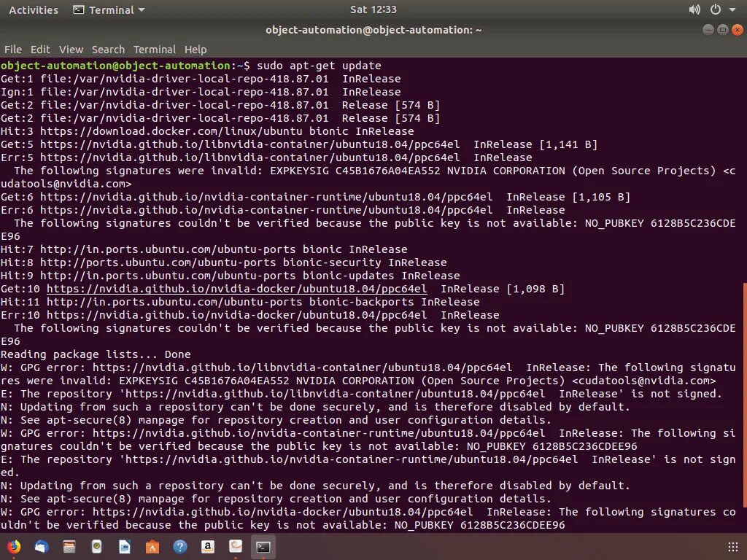This screenshot has width=747, height=560.
Task: Launch Rhythmbox music player from the dock
Action: click(x=97, y=545)
